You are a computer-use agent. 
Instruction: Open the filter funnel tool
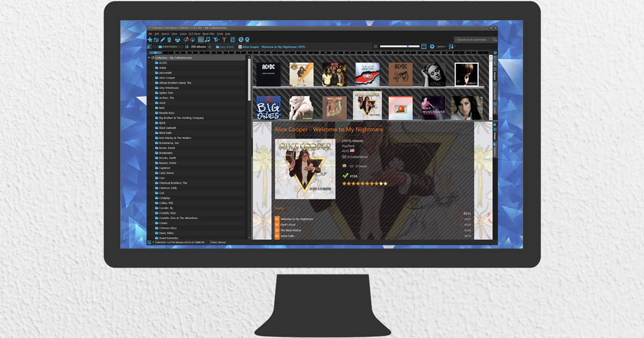(216, 39)
